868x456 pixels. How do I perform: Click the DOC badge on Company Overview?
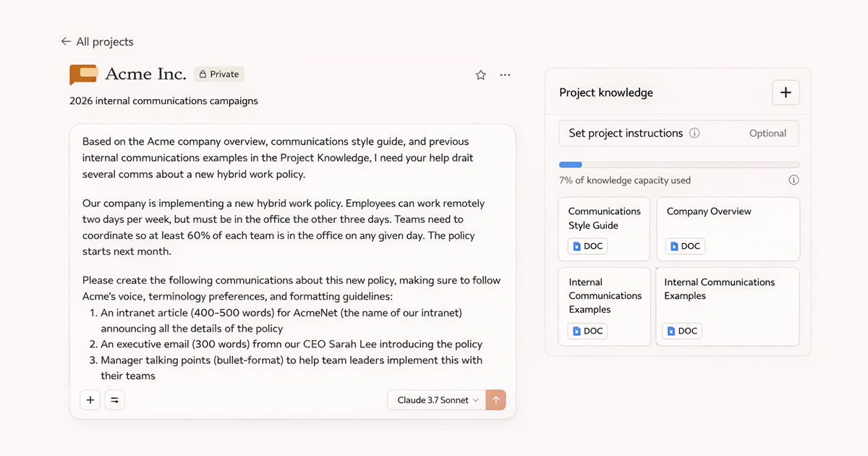[684, 246]
